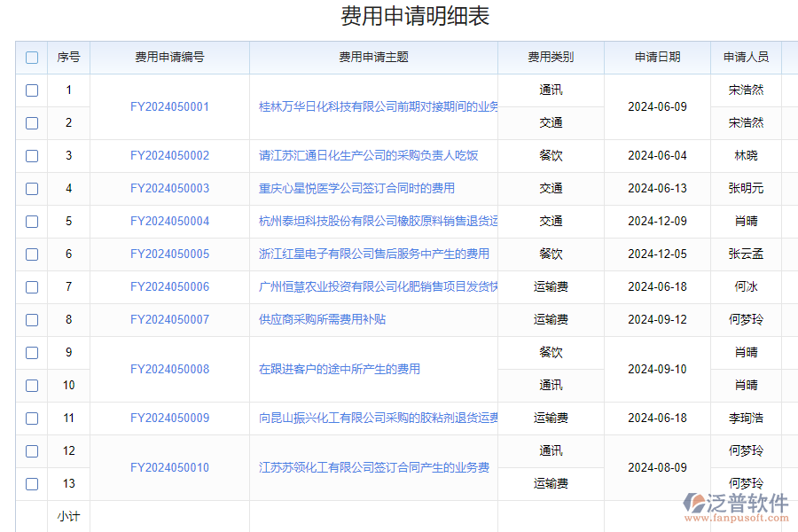Mark the checkbox for row 11
This screenshot has height=532, width=798.
pos(32,419)
